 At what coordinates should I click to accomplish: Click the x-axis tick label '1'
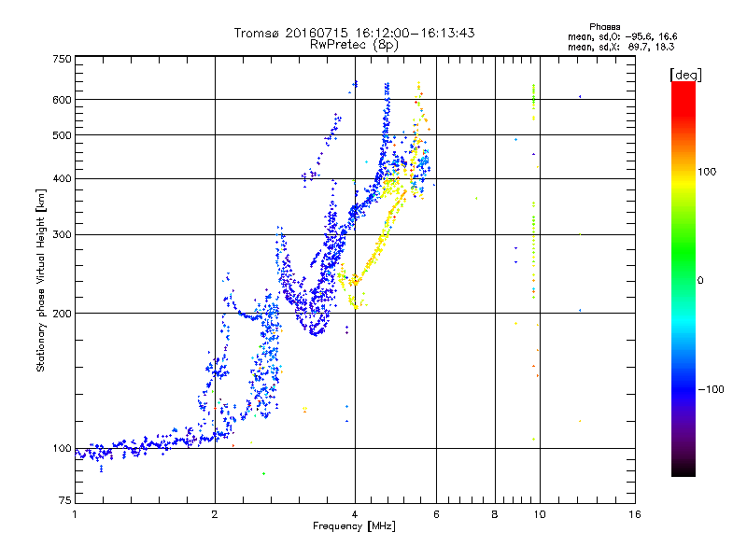[x=75, y=514]
